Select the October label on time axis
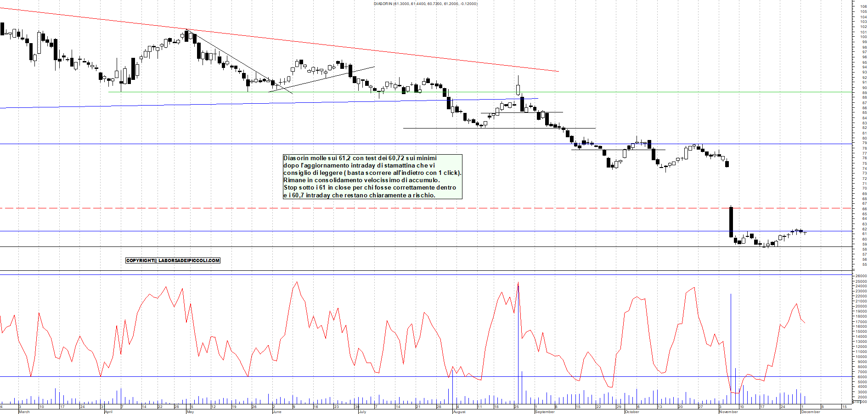The image size is (868, 414). coord(632,412)
